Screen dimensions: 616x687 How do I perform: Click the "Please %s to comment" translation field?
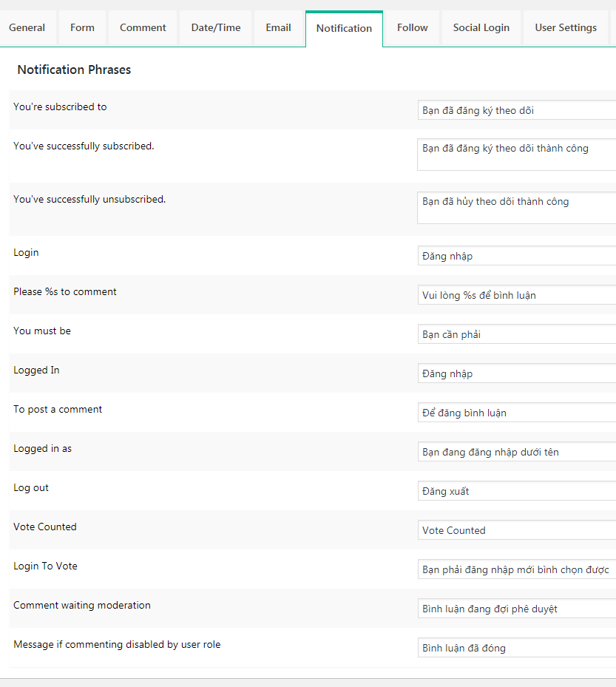[x=515, y=294]
